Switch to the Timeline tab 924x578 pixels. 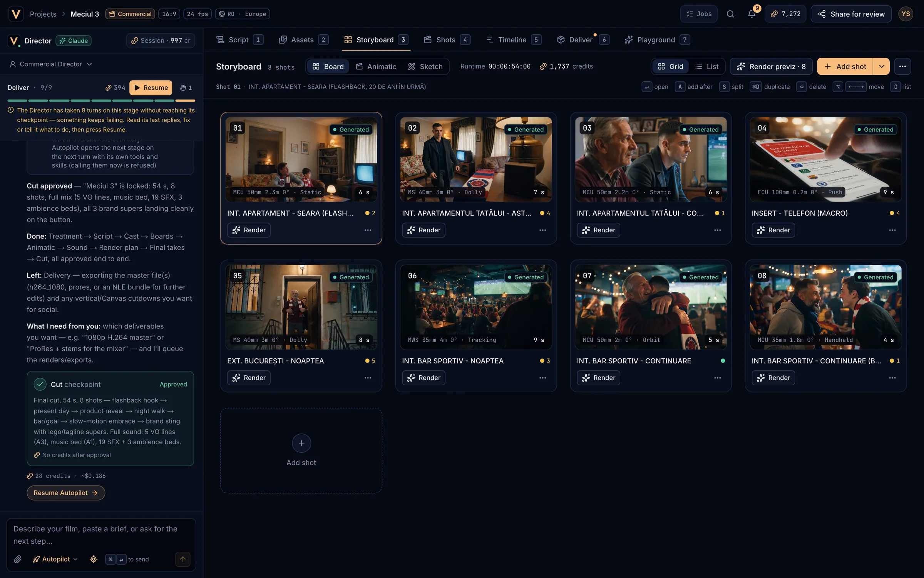click(x=513, y=40)
